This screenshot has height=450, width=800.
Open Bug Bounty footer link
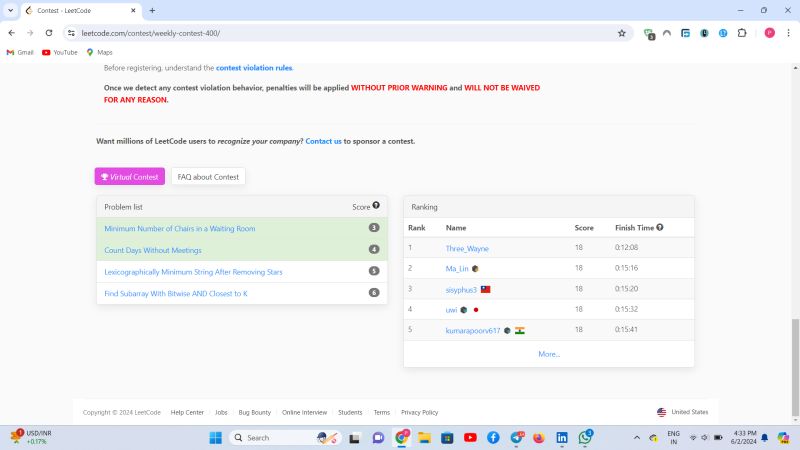255,412
